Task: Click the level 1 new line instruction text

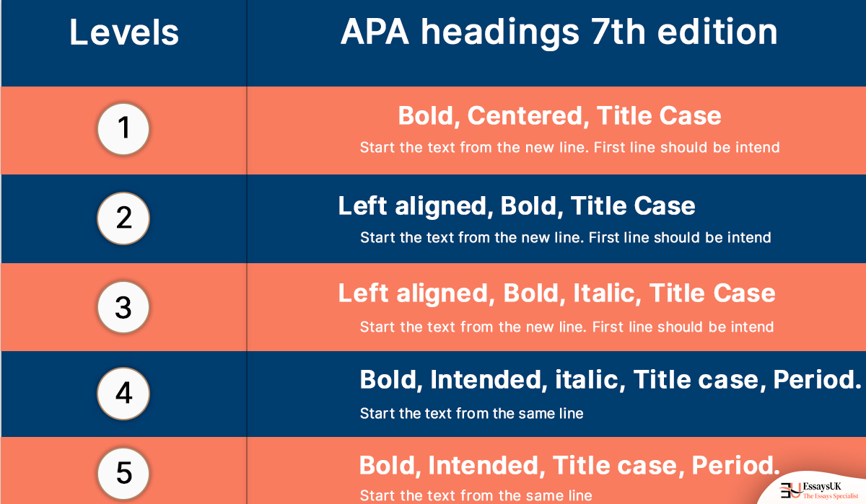Action: tap(570, 148)
